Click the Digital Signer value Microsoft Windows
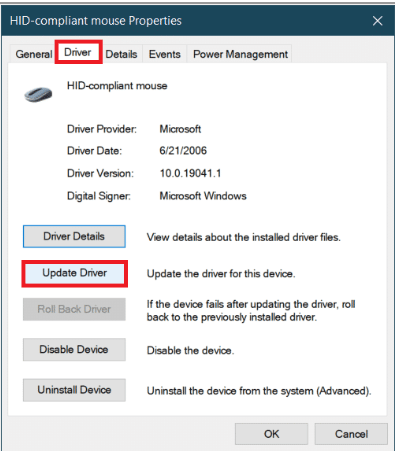 [x=203, y=196]
